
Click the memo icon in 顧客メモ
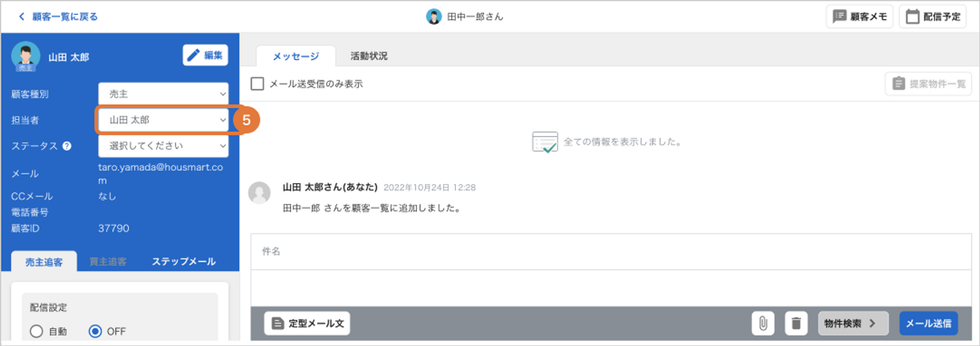840,16
